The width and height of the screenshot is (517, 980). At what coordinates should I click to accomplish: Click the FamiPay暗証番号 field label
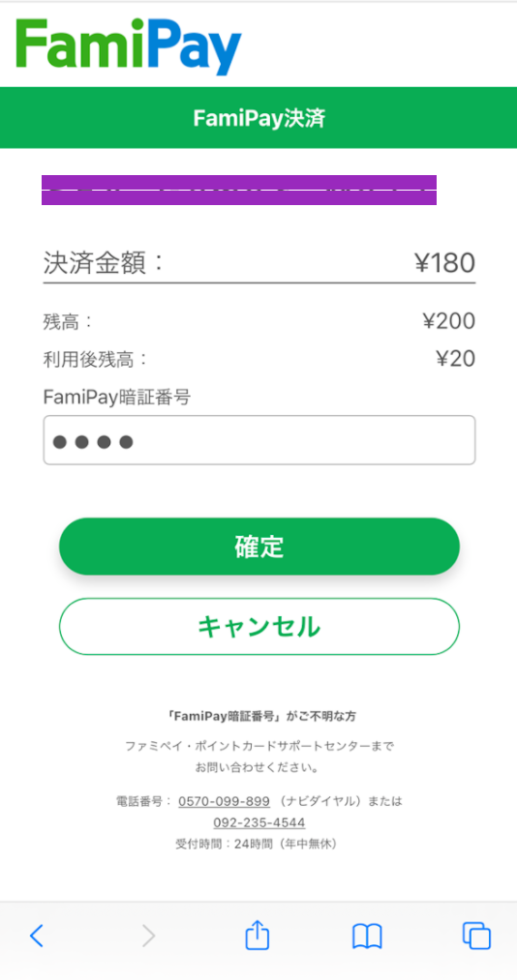point(116,397)
